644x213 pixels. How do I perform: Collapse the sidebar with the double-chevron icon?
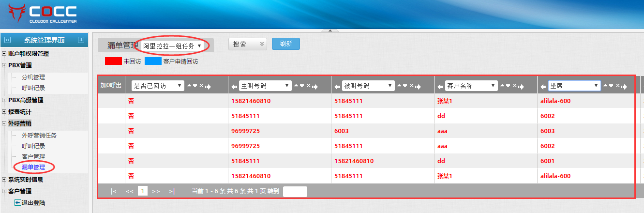7,40
